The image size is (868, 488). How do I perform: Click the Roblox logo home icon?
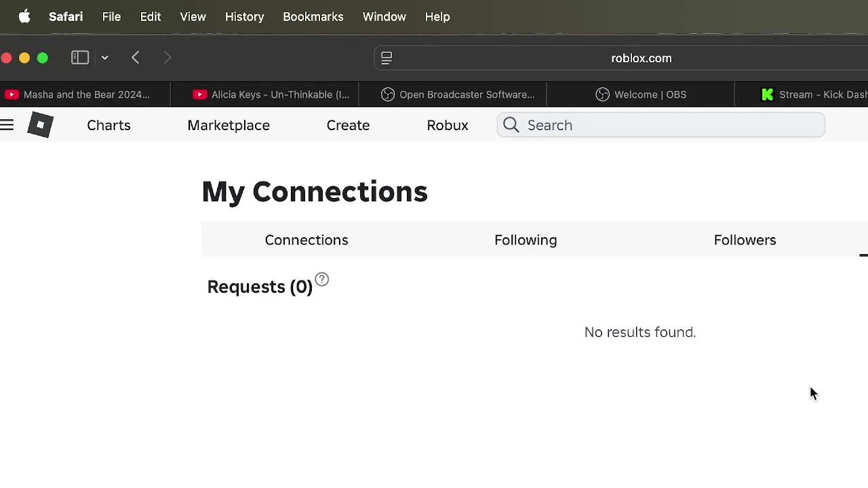coord(40,125)
